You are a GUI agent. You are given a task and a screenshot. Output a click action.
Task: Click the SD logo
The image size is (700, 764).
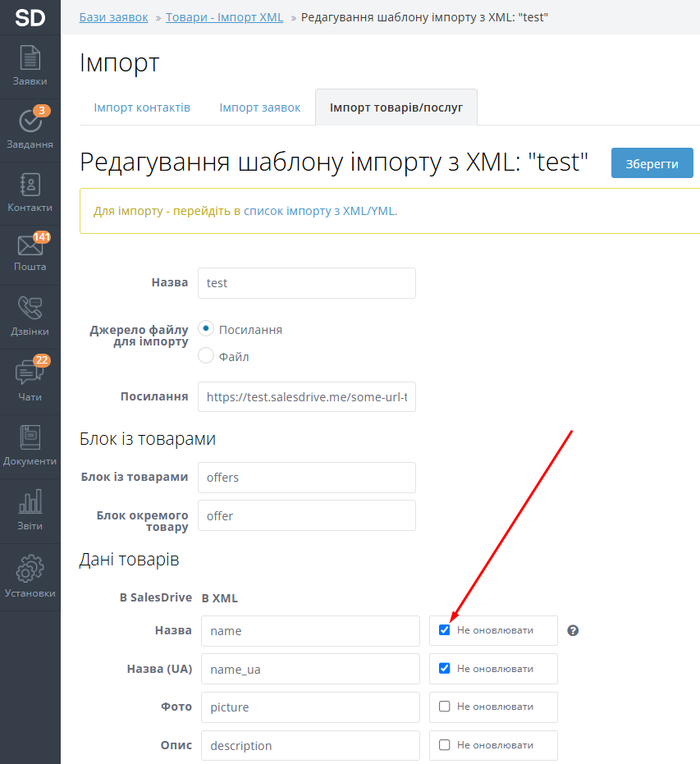(x=30, y=17)
